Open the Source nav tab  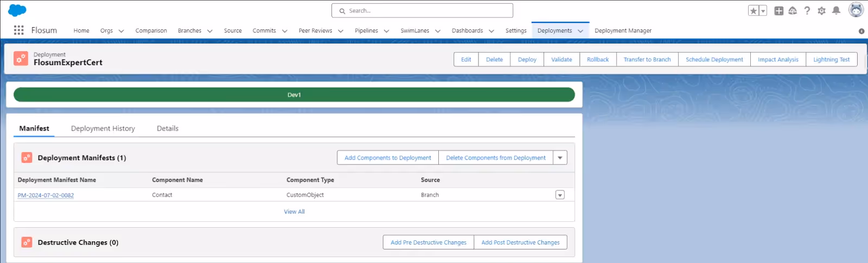[233, 31]
